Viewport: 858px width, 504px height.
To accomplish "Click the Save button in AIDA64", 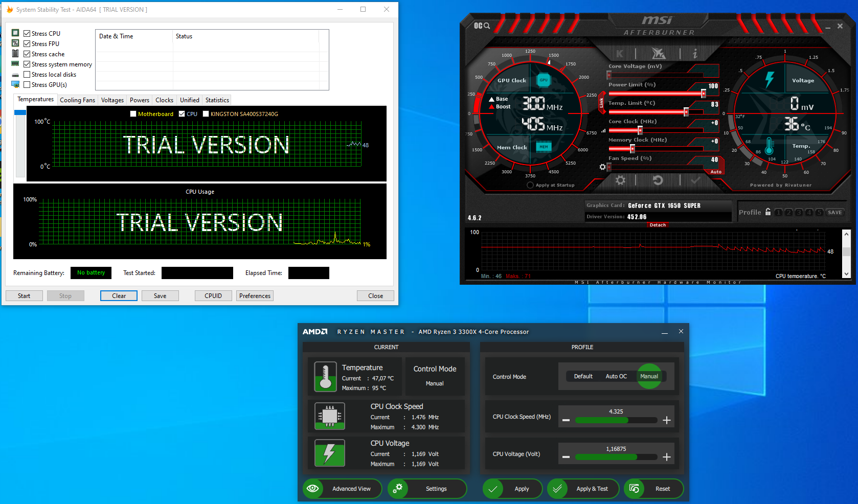I will point(160,296).
